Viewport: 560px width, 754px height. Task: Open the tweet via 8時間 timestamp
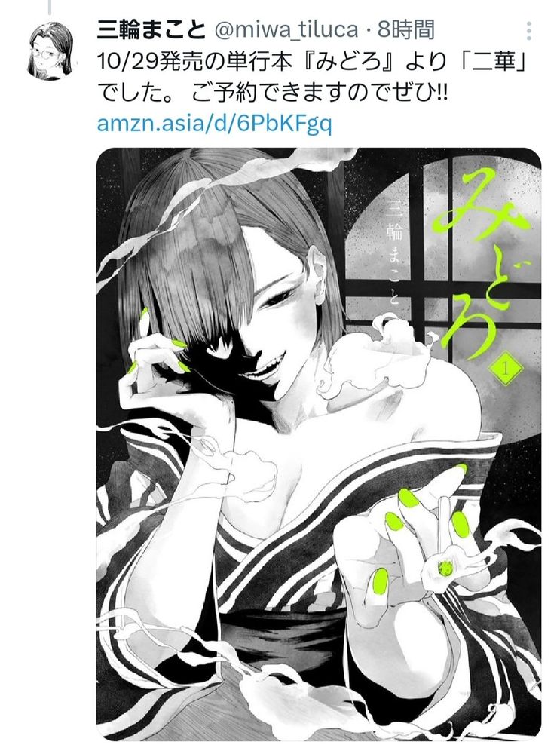(x=405, y=30)
